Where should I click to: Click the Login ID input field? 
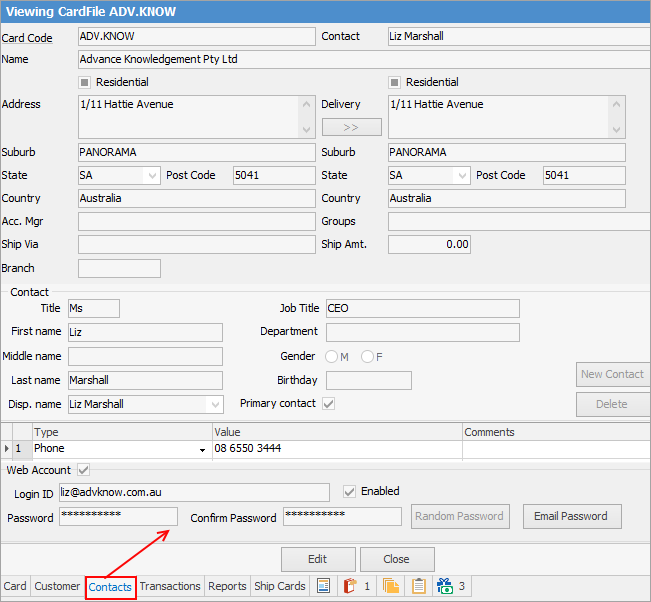(x=194, y=492)
